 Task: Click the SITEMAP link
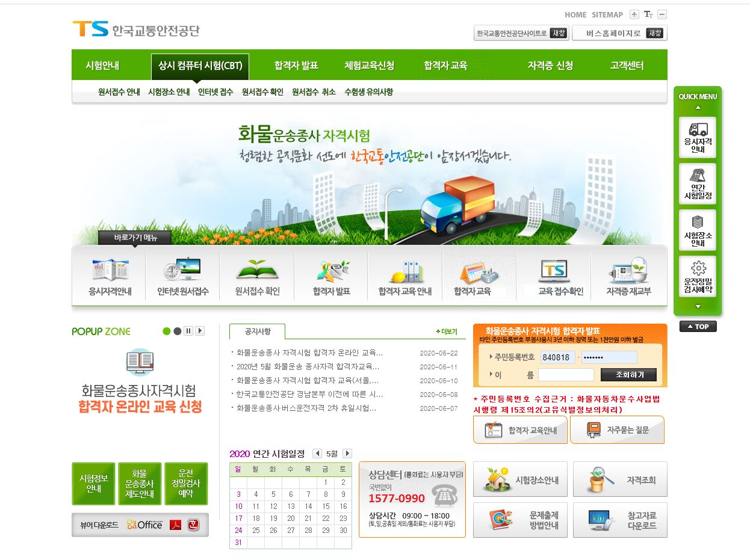(x=607, y=14)
